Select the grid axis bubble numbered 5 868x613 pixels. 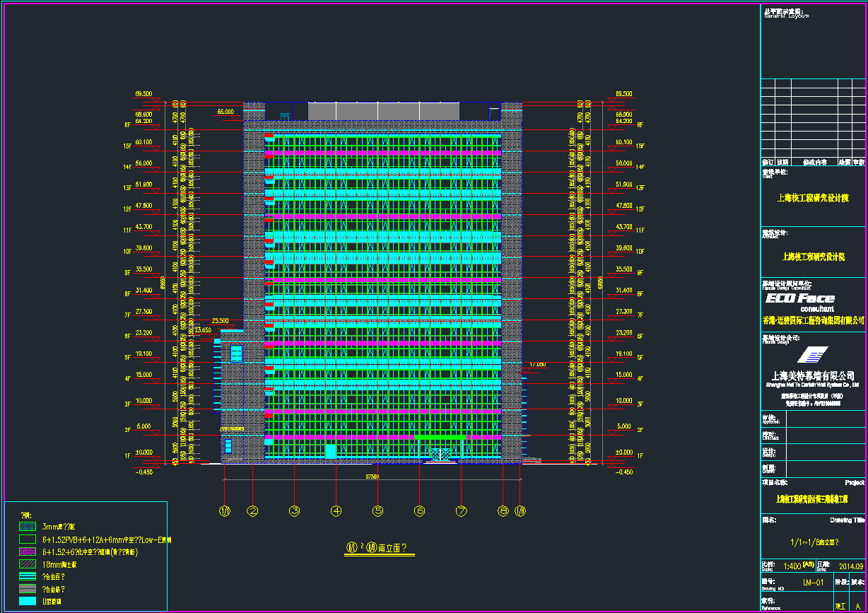coord(378,510)
